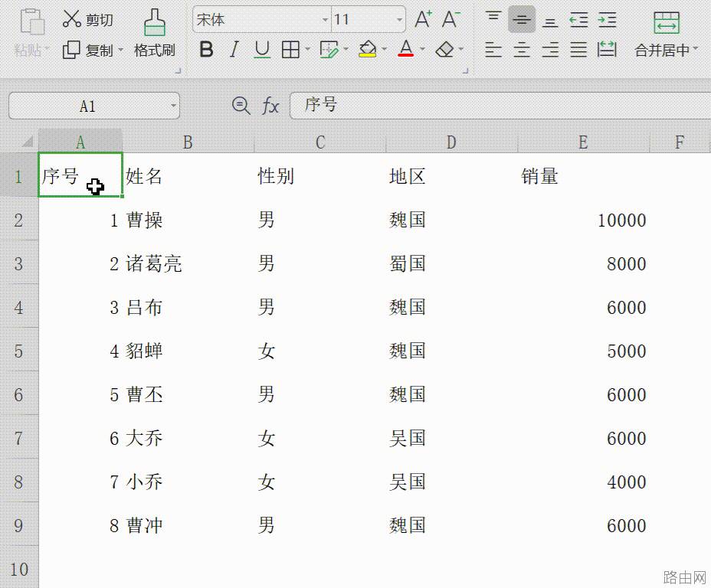Center text horizontally
Screen dimensions: 711x588
pos(522,49)
